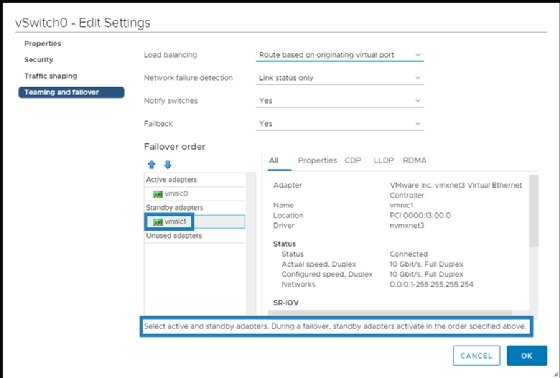The image size is (560, 378).
Task: Click the Connected status value
Action: point(409,254)
